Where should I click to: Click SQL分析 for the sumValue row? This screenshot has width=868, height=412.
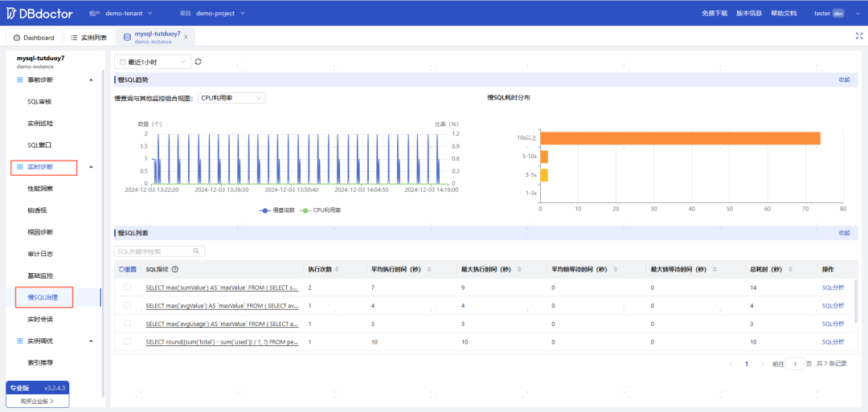click(x=833, y=288)
